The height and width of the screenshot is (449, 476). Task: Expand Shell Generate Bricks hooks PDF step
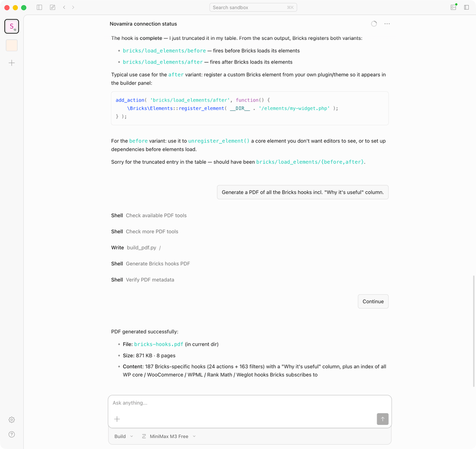coord(150,264)
